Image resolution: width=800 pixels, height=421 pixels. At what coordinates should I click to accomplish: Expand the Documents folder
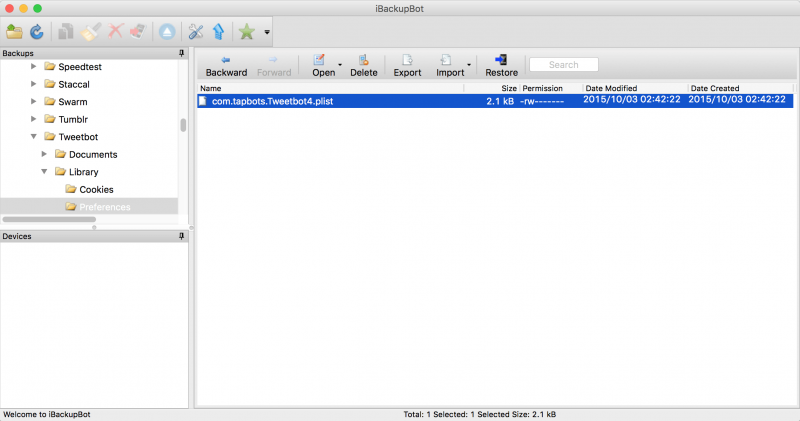pos(44,154)
